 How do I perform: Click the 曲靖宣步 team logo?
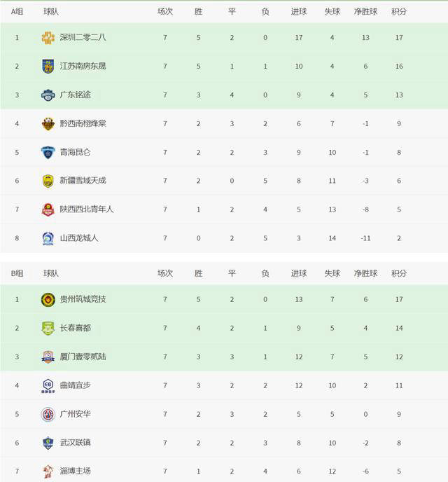pyautogui.click(x=48, y=386)
